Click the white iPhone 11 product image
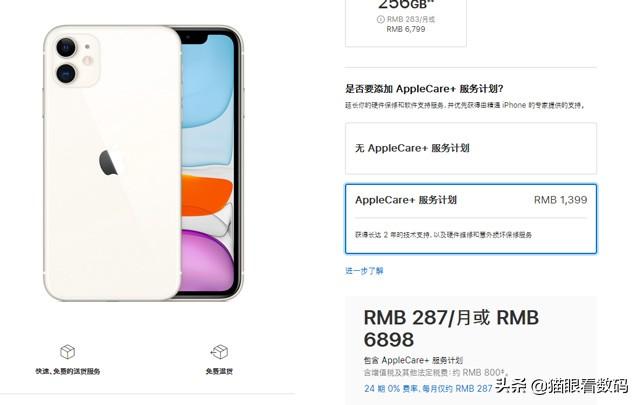Image resolution: width=640 pixels, height=405 pixels. click(144, 163)
